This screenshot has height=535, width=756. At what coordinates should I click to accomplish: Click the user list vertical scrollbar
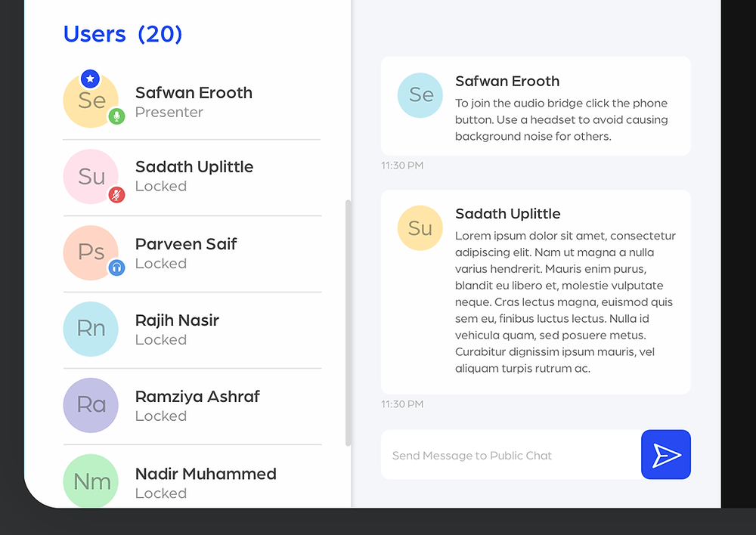(348, 323)
